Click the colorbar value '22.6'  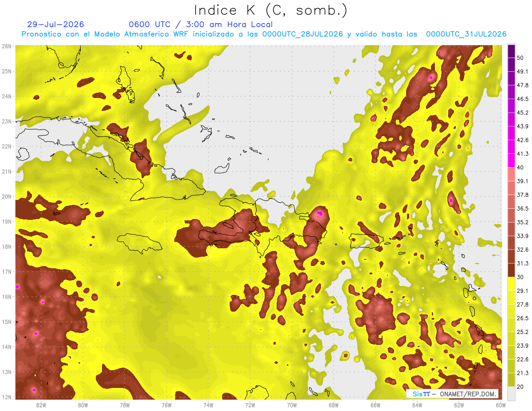(x=522, y=359)
